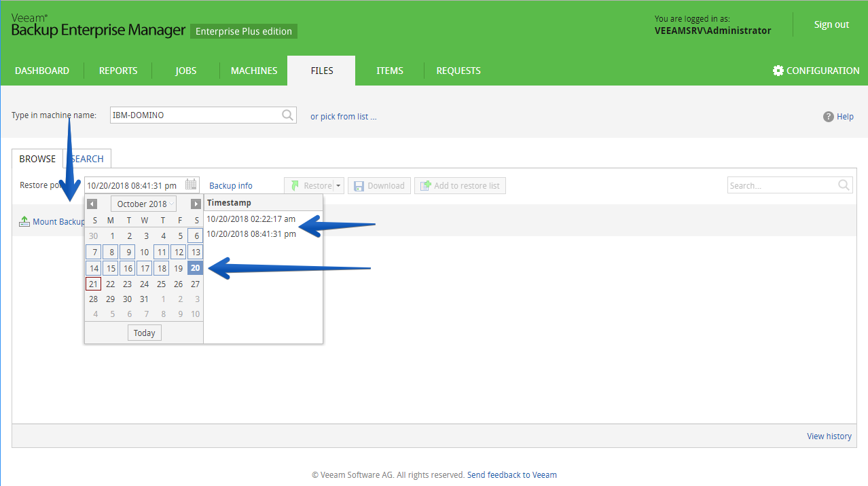Open the October 2018 month dropdown
This screenshot has width=868, height=486.
[x=143, y=204]
